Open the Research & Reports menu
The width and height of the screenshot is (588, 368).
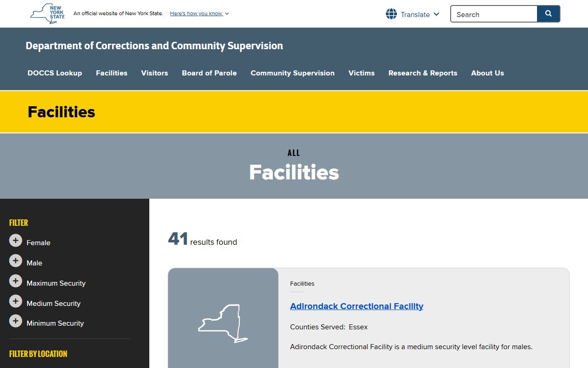[423, 73]
